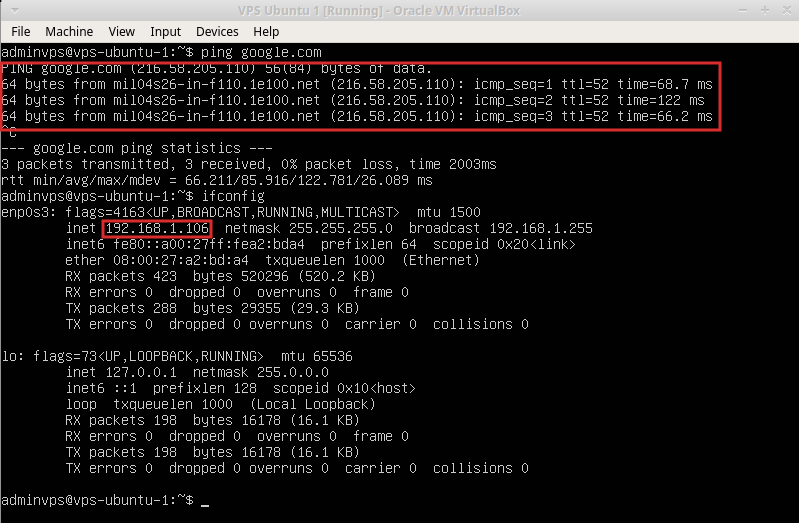Click the icmp_seq=2 ping reply line
The height and width of the screenshot is (523, 799).
coord(353,100)
